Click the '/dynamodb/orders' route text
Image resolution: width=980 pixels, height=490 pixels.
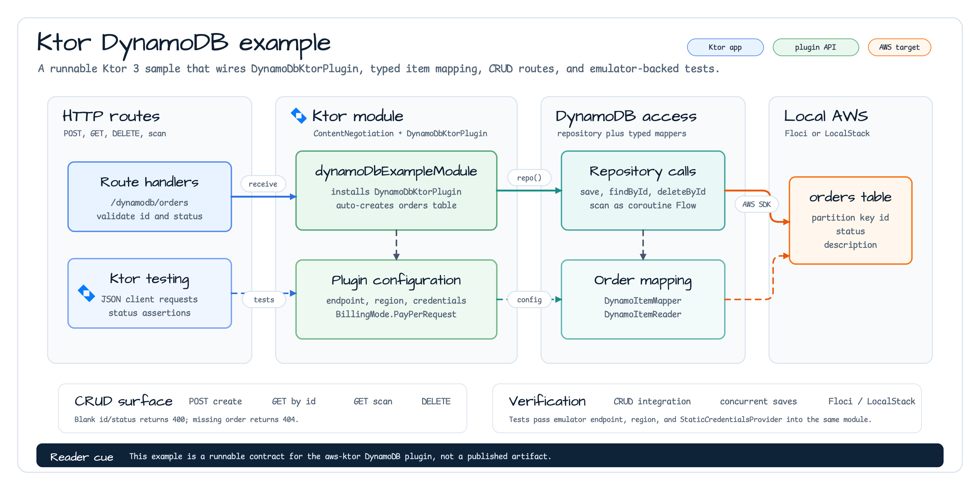point(149,203)
